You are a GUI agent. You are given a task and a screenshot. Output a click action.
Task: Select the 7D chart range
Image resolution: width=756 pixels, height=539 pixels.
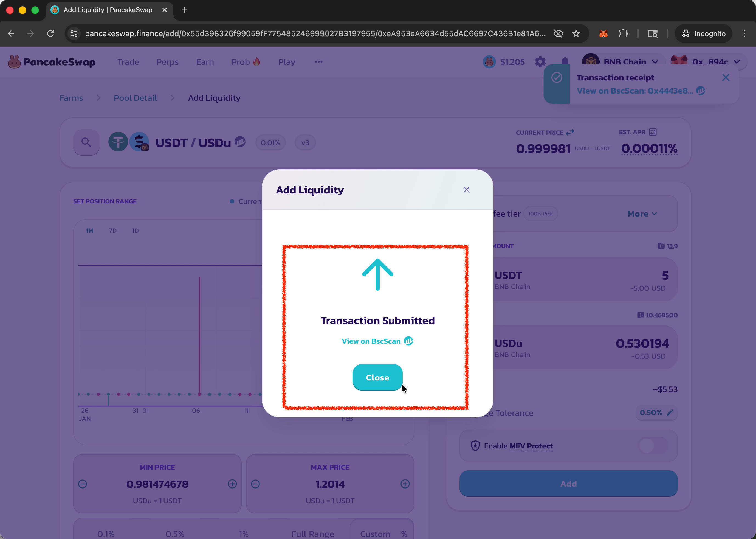[x=113, y=231]
